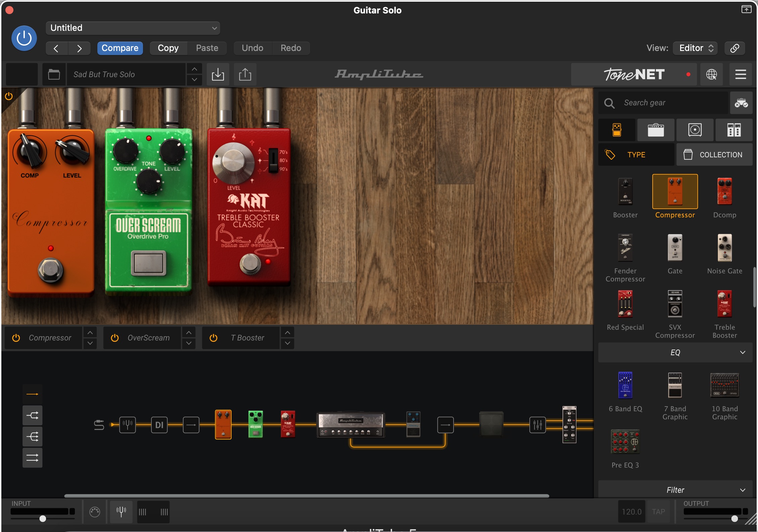Open the tuner icon in bottom bar
The height and width of the screenshot is (532, 758).
coord(121,512)
